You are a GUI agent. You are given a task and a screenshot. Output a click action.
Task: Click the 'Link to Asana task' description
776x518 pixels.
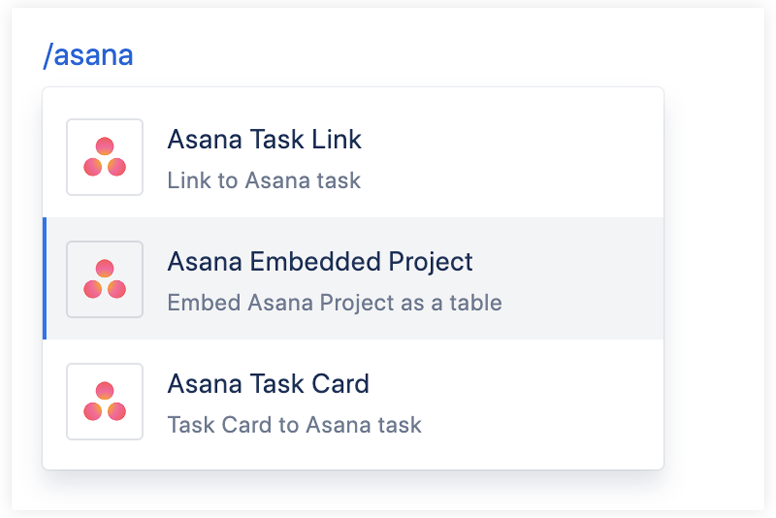pos(264,181)
